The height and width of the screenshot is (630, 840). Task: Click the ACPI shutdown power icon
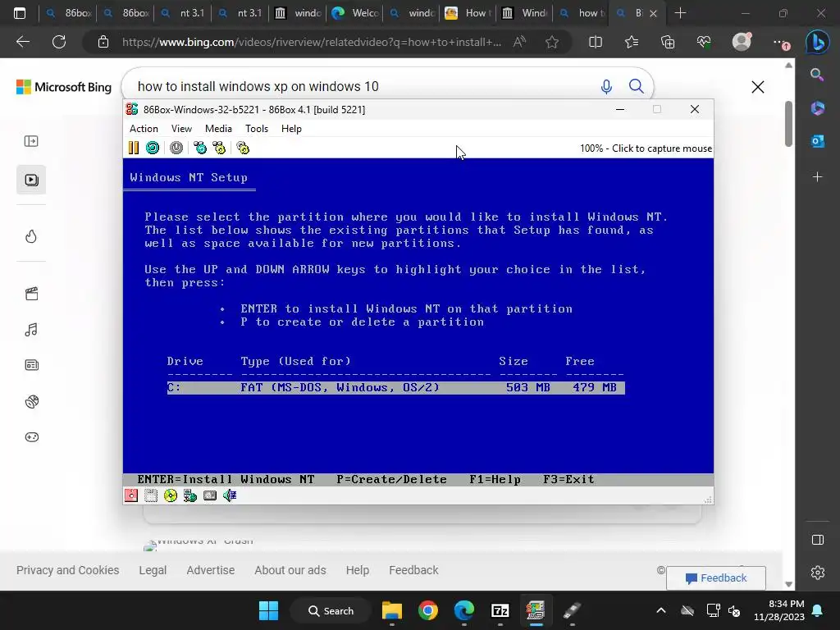tap(176, 148)
